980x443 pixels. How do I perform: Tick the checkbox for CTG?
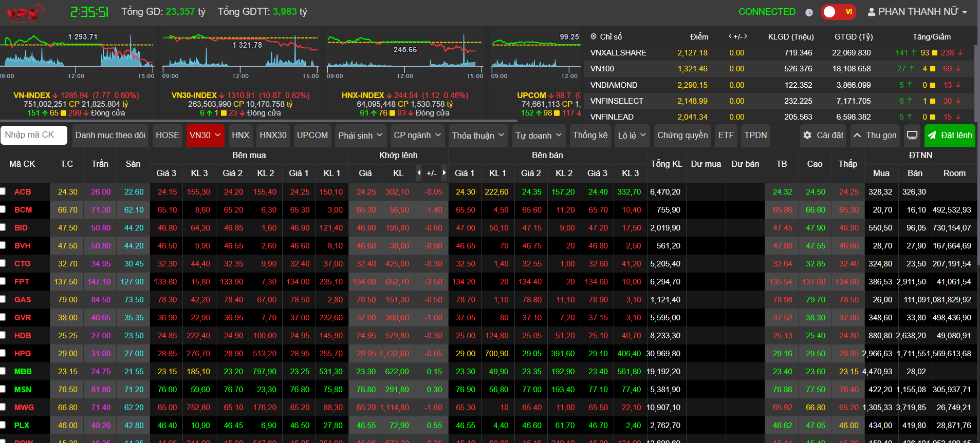[3, 263]
